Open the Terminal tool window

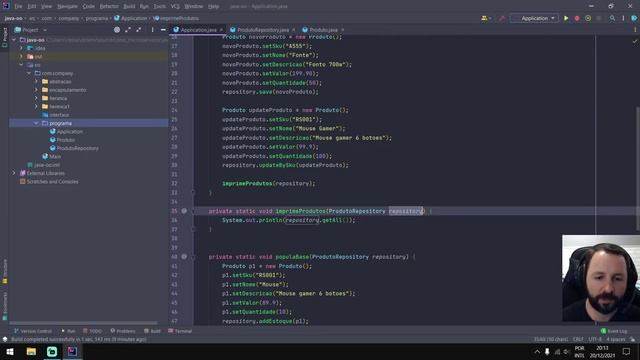180,331
